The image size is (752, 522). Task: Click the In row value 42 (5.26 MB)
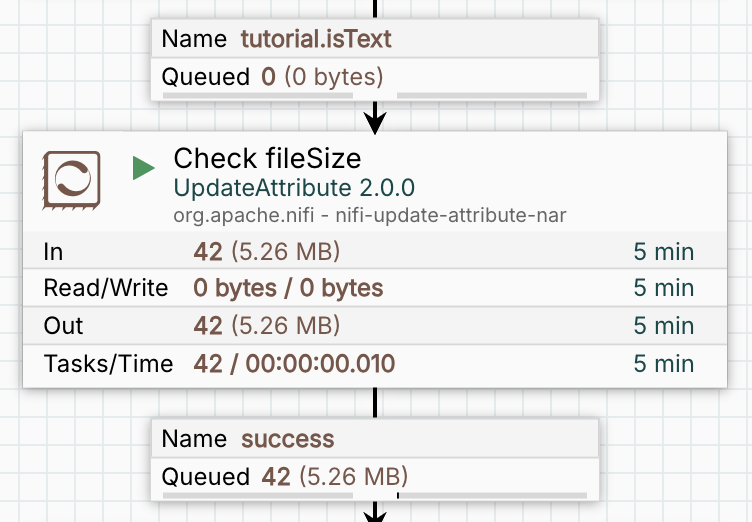coord(266,251)
